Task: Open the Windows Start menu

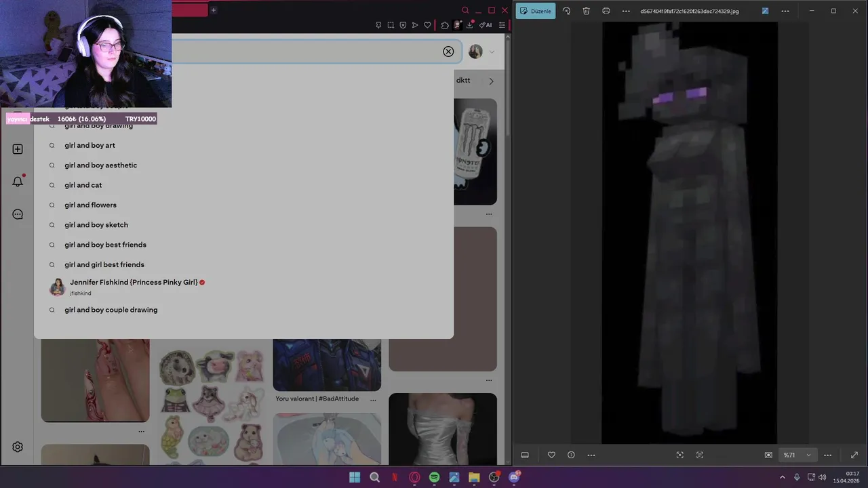Action: [355, 477]
